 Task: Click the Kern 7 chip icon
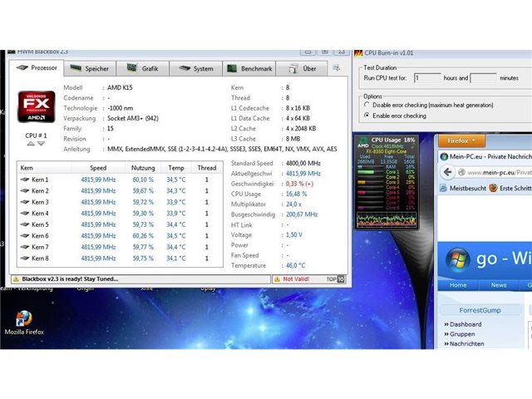click(25, 247)
